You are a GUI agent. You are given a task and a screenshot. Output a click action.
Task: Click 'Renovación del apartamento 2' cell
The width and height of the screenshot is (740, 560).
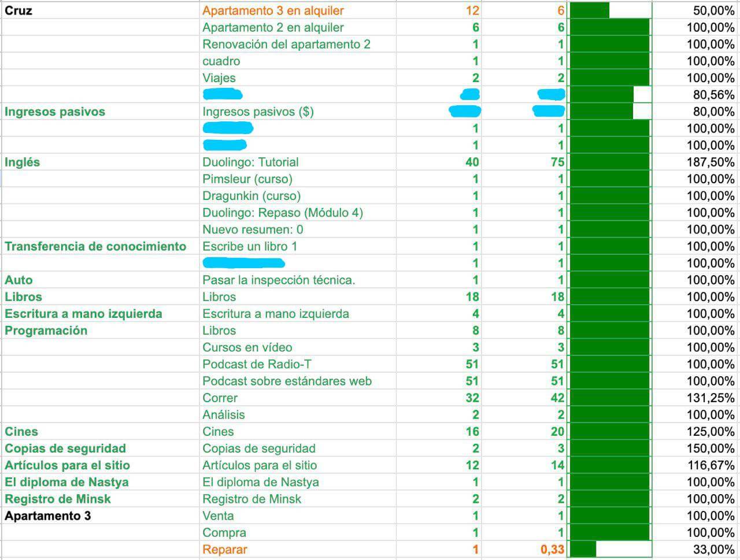[x=298, y=44]
